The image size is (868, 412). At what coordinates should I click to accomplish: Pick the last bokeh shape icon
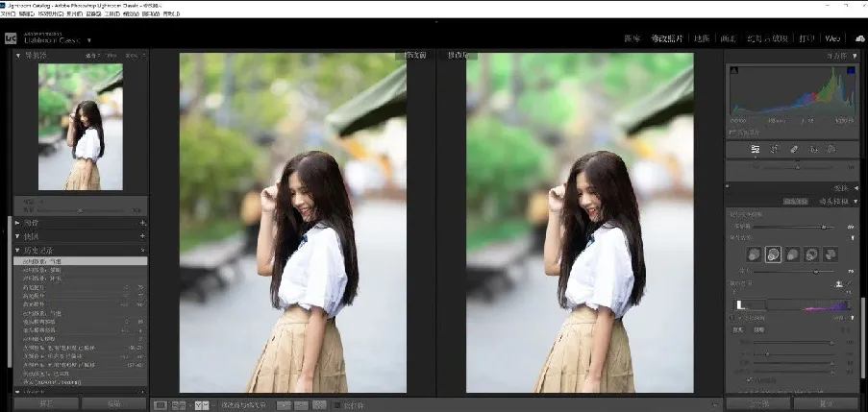[830, 254]
